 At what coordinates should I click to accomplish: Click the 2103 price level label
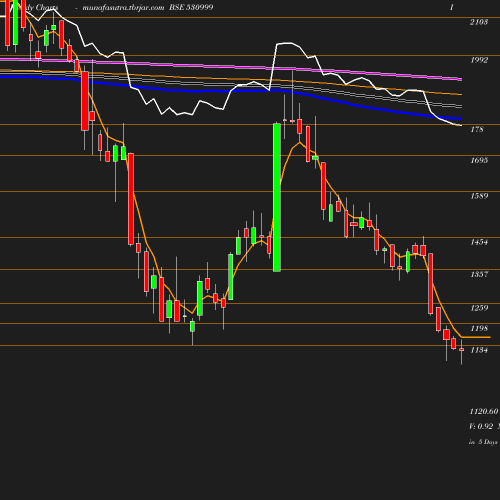point(479,22)
